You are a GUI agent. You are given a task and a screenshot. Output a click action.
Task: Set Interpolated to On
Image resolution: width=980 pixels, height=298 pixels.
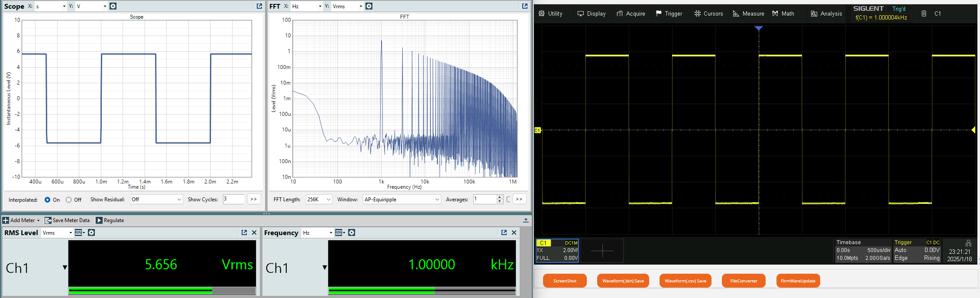[x=48, y=200]
